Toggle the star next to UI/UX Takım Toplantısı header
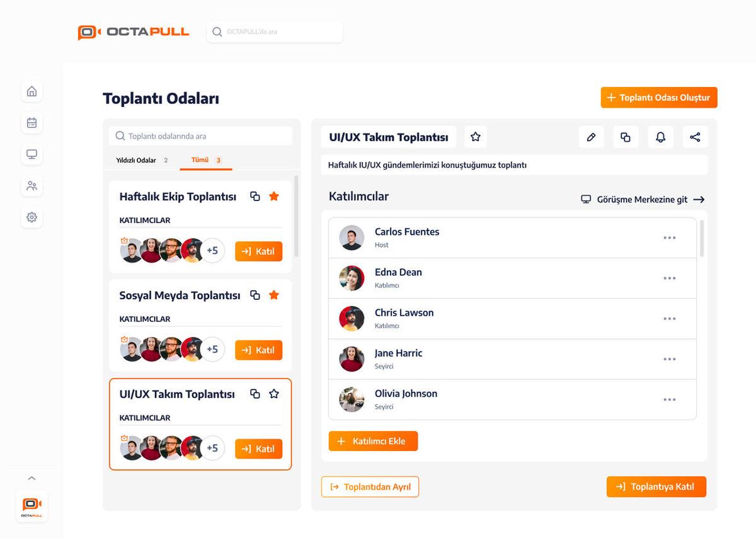756x538 pixels. pyautogui.click(x=475, y=137)
